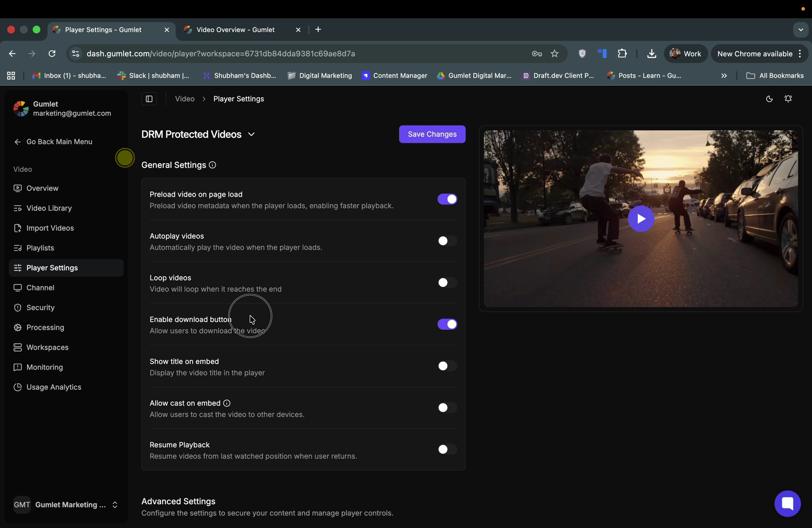Switch to dark mode moon icon
The width and height of the screenshot is (812, 528).
point(769,99)
